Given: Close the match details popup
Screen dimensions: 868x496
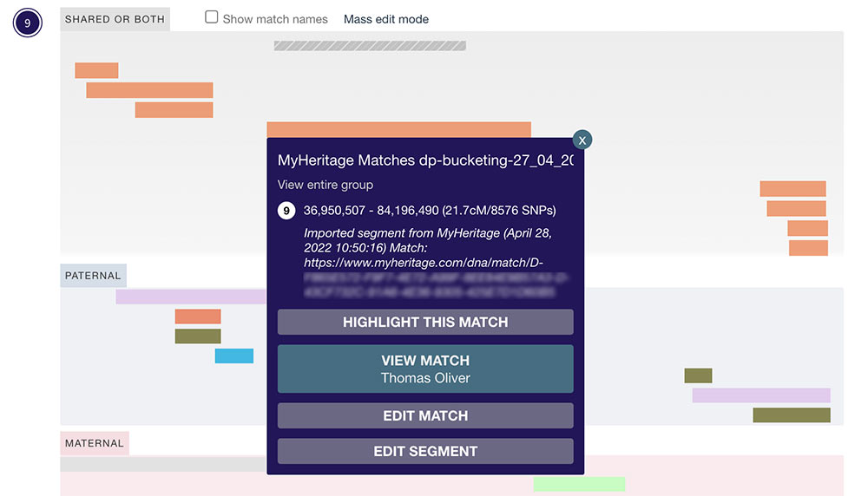Looking at the screenshot, I should point(582,139).
